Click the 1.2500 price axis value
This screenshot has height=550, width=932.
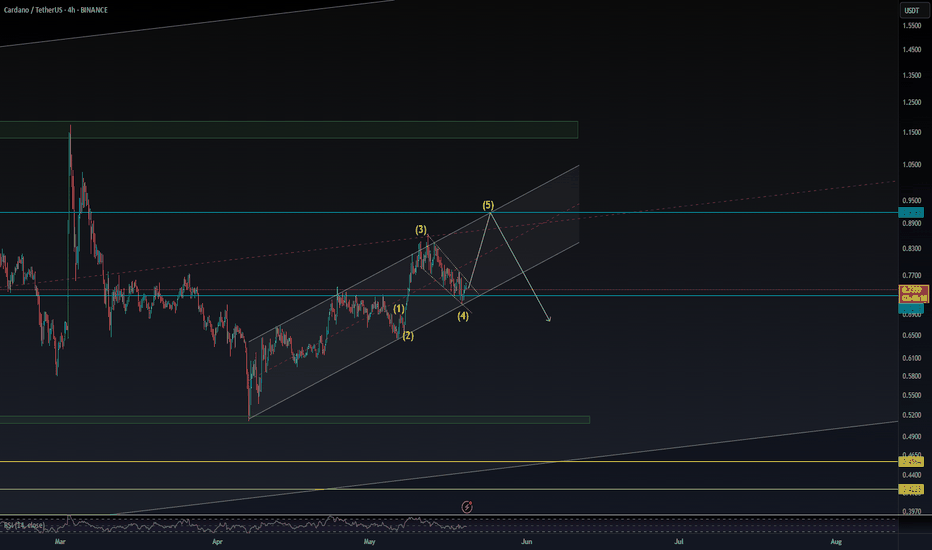[912, 102]
